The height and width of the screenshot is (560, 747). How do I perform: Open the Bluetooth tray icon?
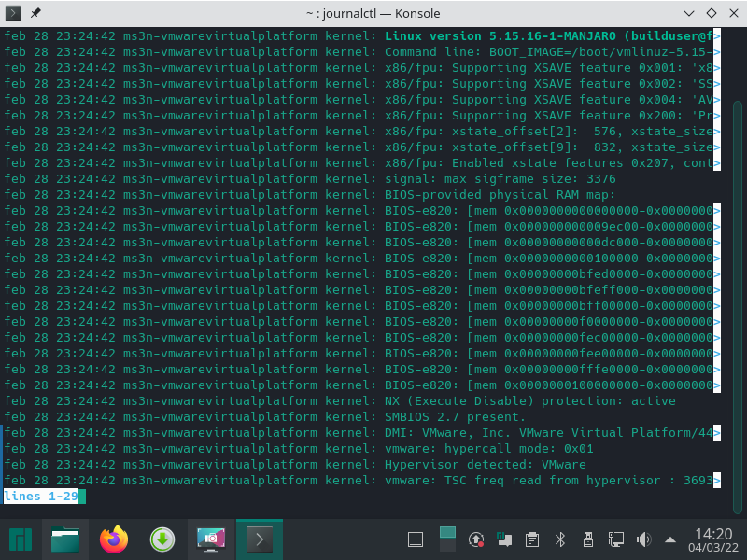559,539
